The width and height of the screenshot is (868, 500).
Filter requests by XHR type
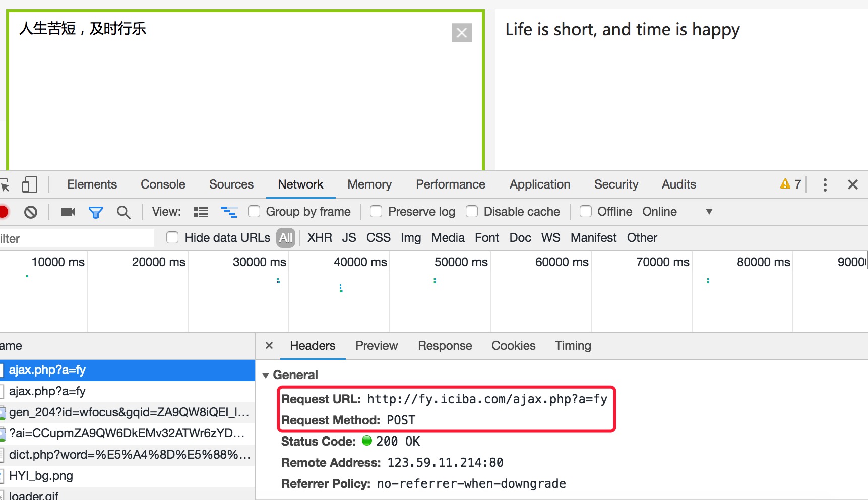click(320, 238)
